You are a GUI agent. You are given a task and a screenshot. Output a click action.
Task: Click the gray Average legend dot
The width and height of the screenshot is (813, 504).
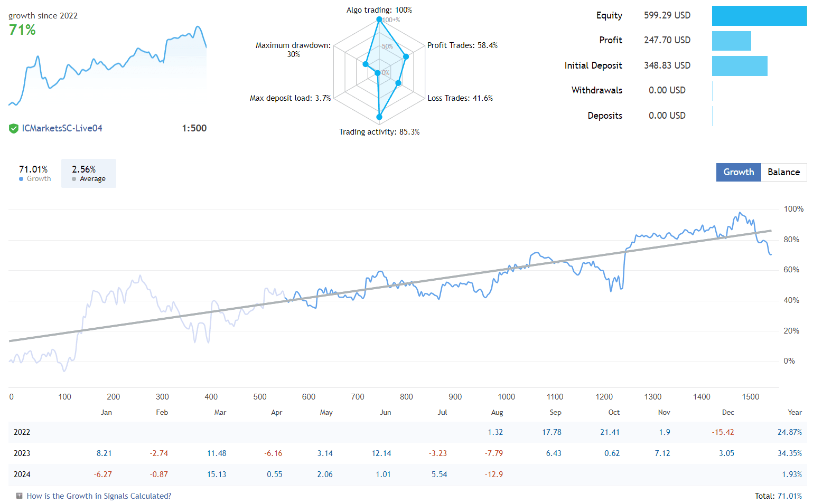(74, 178)
